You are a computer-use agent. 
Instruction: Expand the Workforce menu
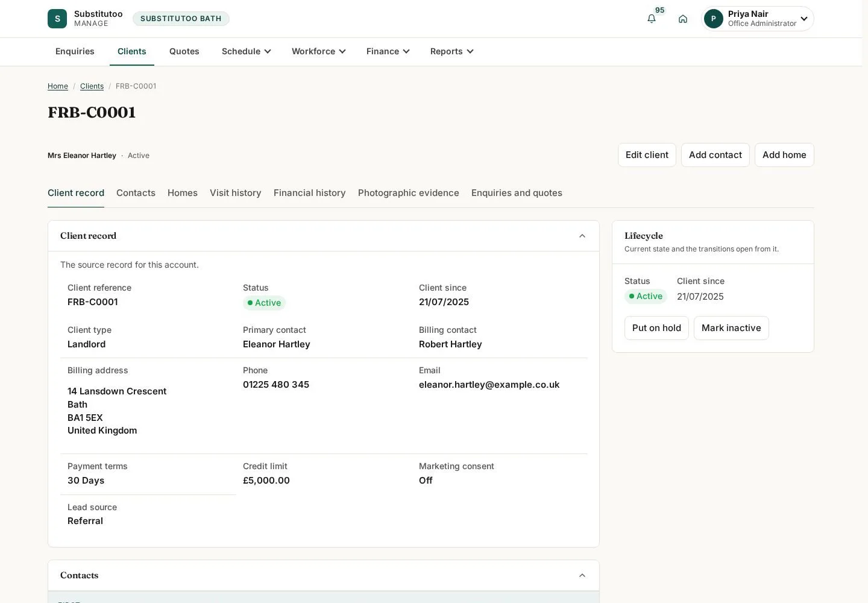319,51
